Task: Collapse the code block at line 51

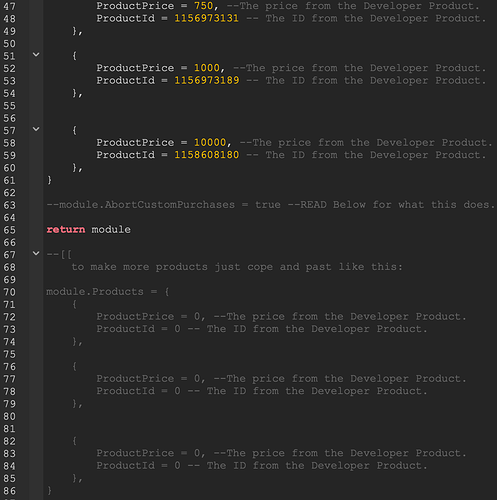Action: 36,54
